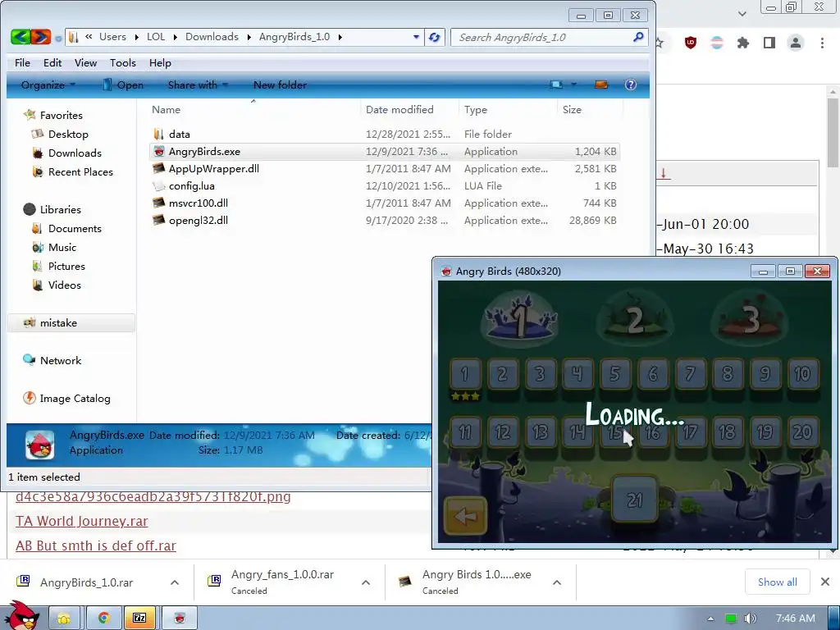Open 7-Zip from the taskbar
This screenshot has width=840, height=630.
coord(139,619)
